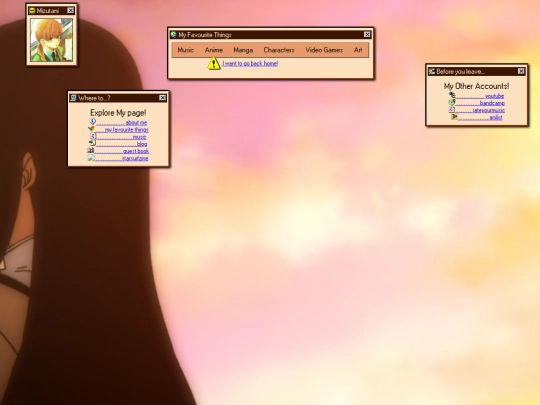Click the note icon beside rateyourmusic
This screenshot has width=540, height=405.
(x=452, y=110)
